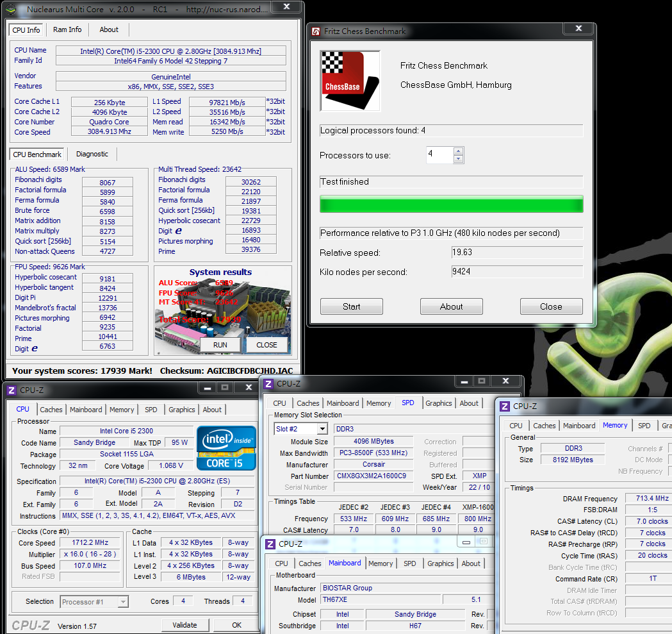Click the CLOSE button in Nuclearus
672x634 pixels.
[x=266, y=345]
